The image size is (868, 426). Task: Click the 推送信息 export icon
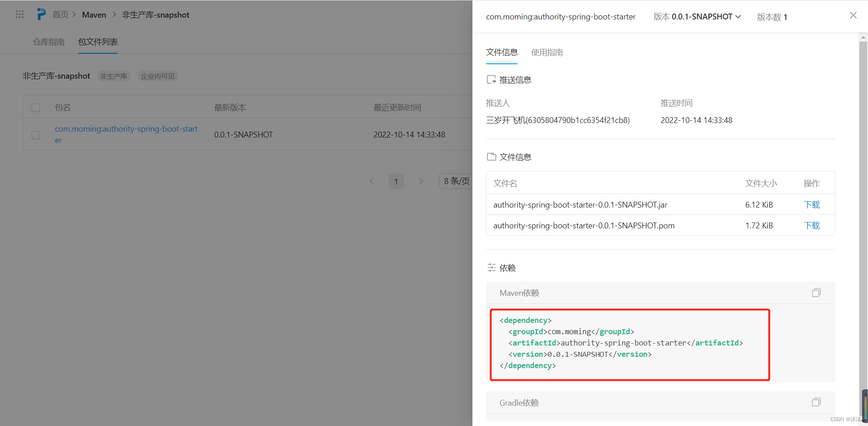click(491, 79)
